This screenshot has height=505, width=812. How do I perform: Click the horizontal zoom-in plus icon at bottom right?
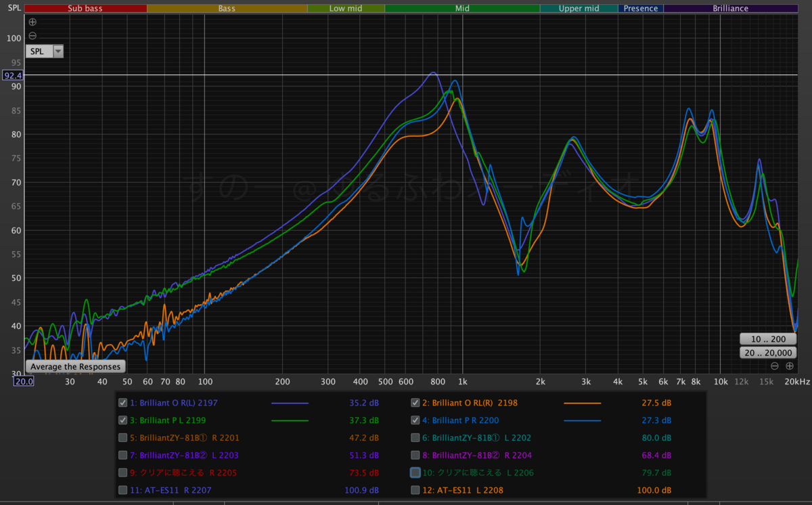click(789, 366)
